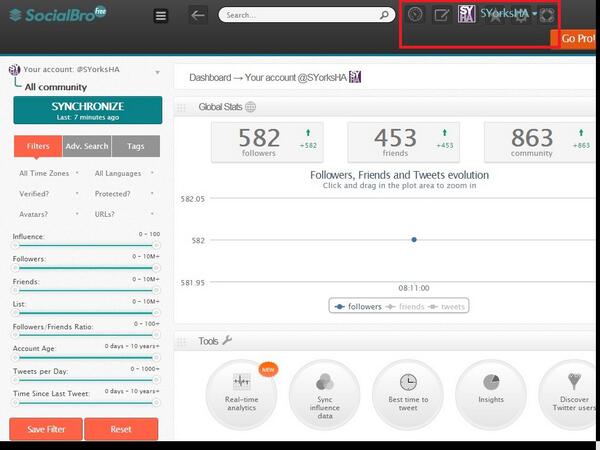This screenshot has width=600, height=450.
Task: Open the Protected? filter dropdown
Action: coord(124,194)
